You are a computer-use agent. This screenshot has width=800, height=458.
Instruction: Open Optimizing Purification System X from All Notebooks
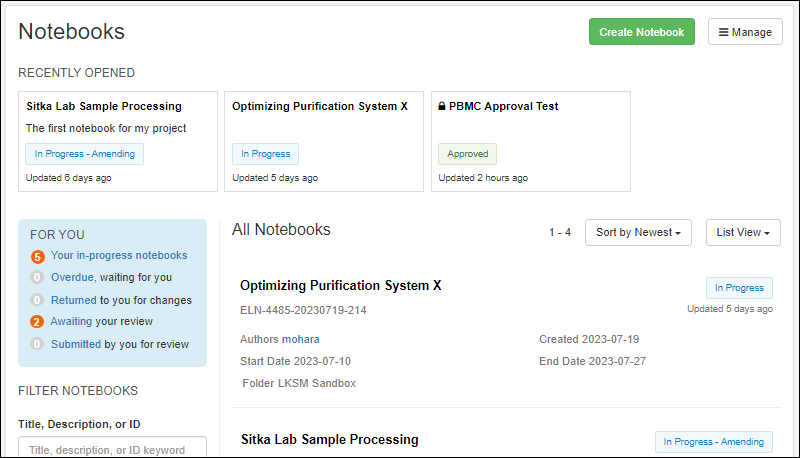[x=341, y=286]
